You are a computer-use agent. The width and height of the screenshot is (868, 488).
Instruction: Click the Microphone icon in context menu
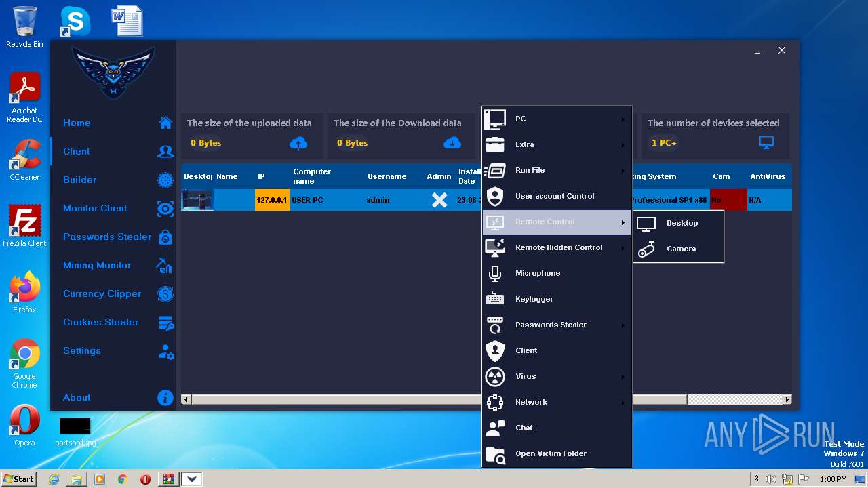(x=495, y=273)
